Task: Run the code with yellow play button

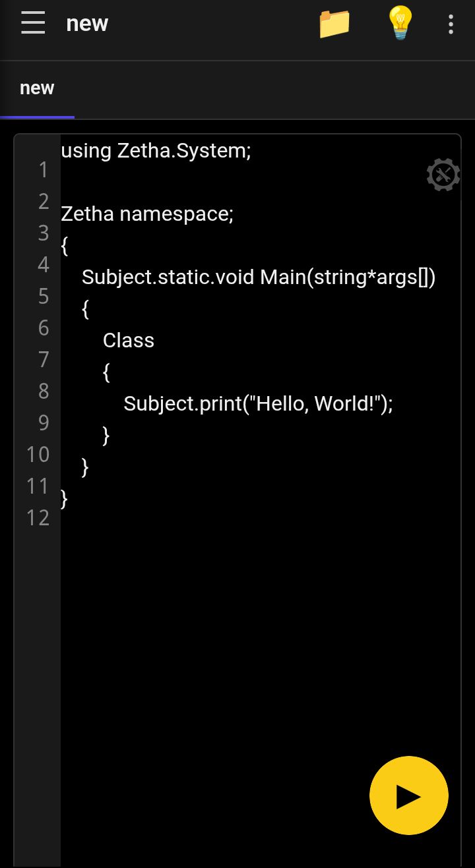Action: 409,796
